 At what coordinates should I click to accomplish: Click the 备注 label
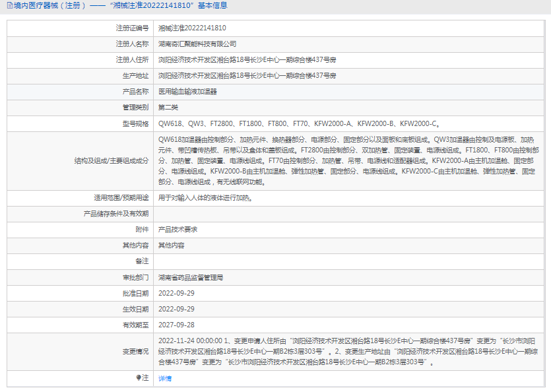coord(142,261)
